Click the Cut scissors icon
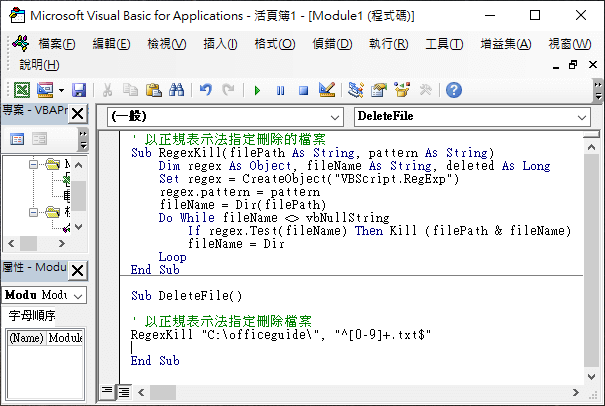 pos(108,90)
